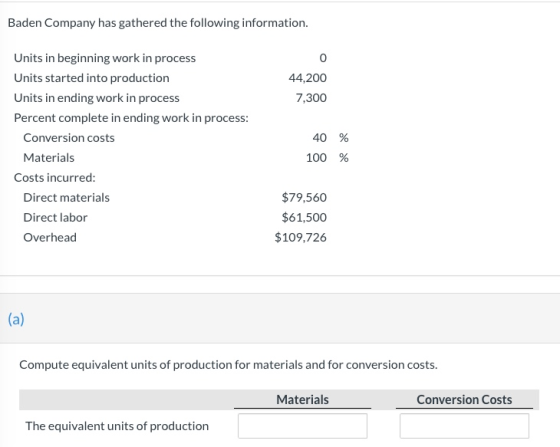Click 'Units in ending work in process' label
This screenshot has width=560, height=447.
click(96, 98)
